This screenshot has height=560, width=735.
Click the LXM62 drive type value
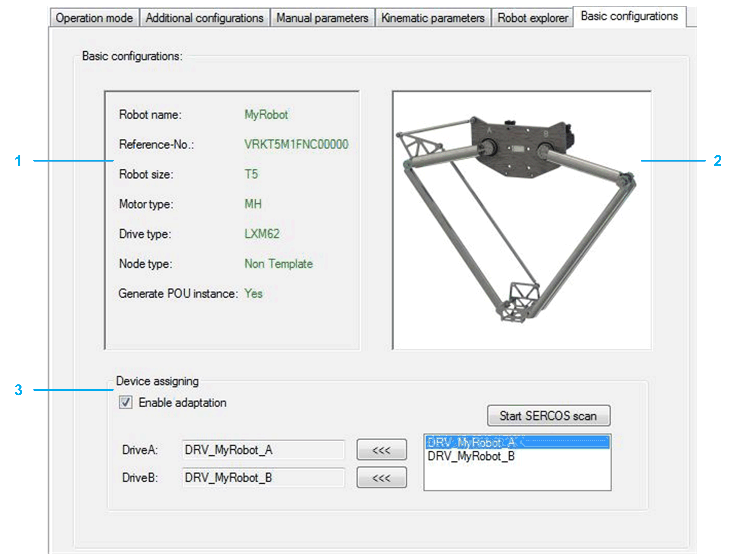coord(262,234)
